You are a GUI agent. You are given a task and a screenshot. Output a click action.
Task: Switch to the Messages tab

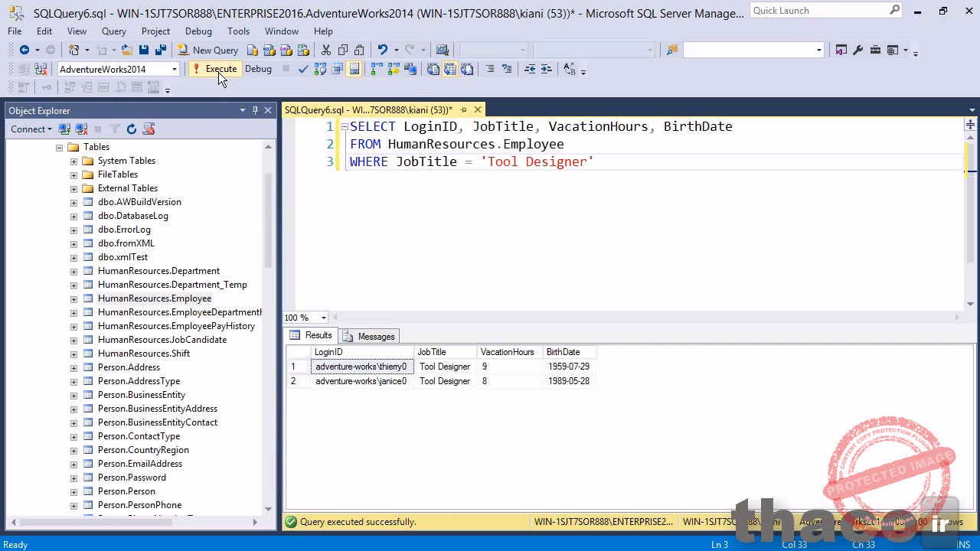click(376, 336)
